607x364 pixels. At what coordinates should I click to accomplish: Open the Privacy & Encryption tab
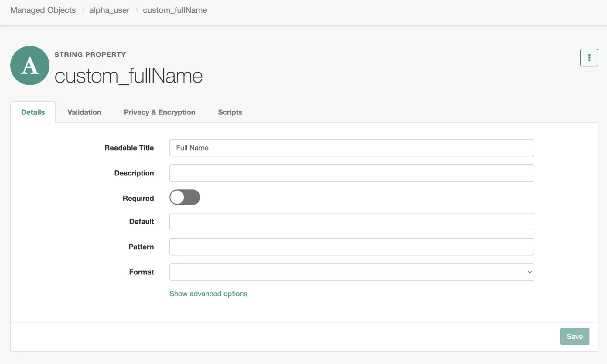tap(159, 112)
